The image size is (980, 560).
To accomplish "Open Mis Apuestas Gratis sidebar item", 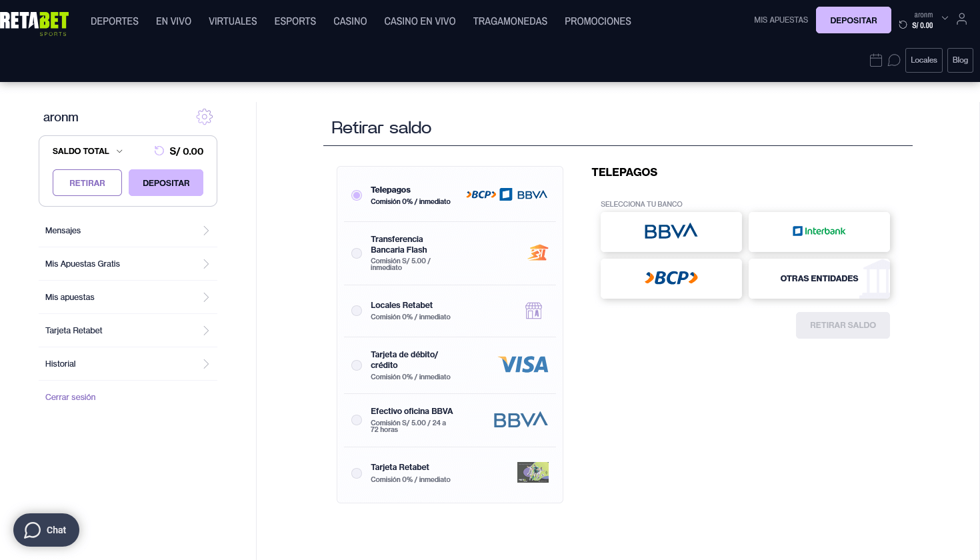I will pos(127,264).
